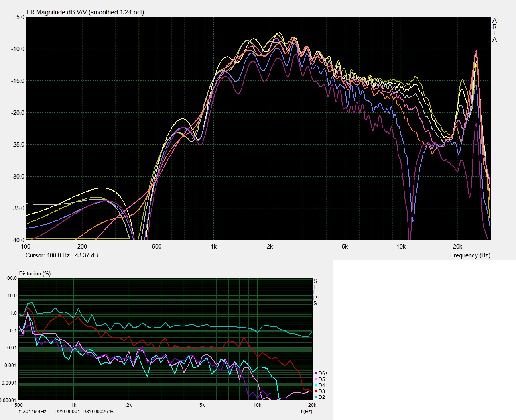Image resolution: width=516 pixels, height=420 pixels.
Task: Click the 'Cursor: 400.8 Hz -43.37 dB' readout
Action: coord(62,255)
